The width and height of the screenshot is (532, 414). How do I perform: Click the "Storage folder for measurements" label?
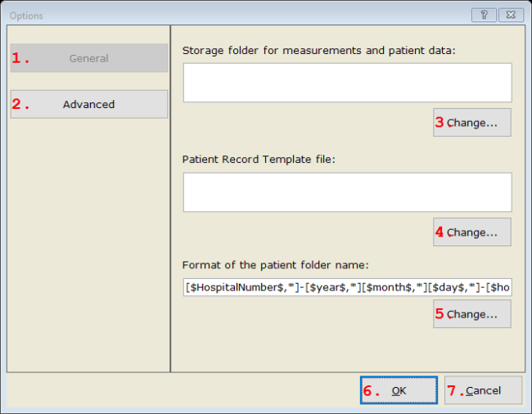click(x=318, y=50)
